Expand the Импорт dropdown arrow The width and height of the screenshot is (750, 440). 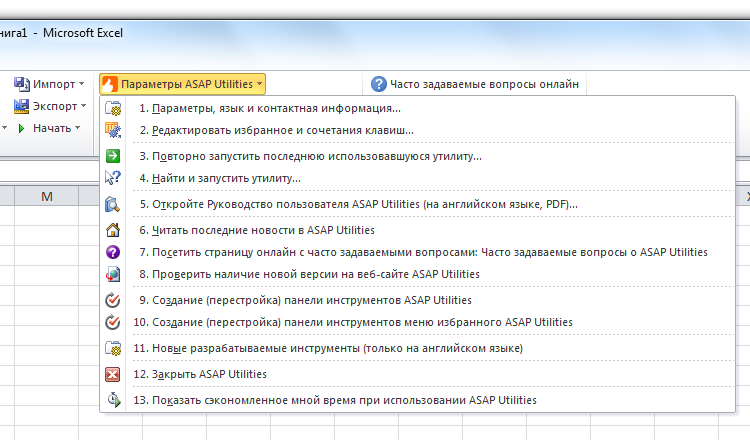tap(81, 84)
